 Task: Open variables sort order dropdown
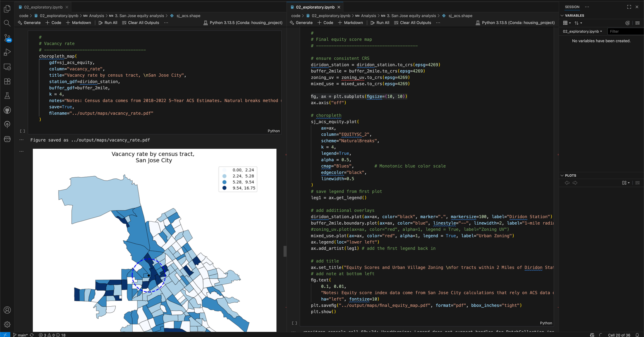click(x=578, y=23)
